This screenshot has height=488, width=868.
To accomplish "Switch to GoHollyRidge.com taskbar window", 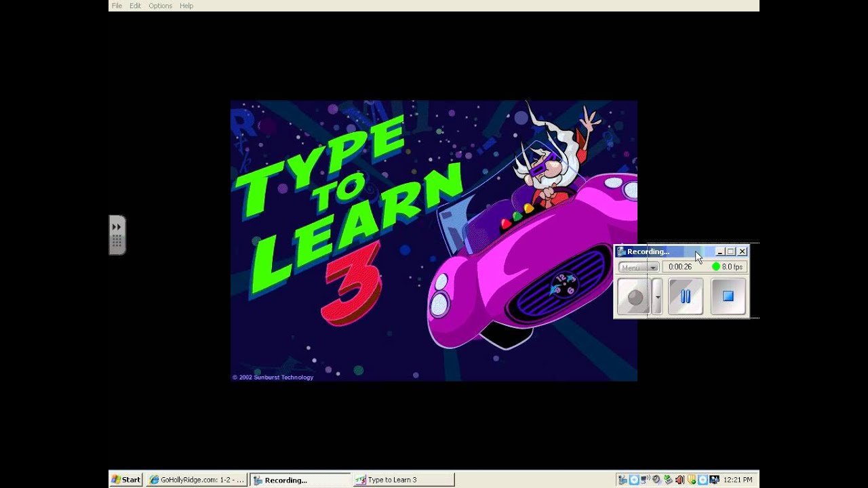I will click(x=197, y=480).
